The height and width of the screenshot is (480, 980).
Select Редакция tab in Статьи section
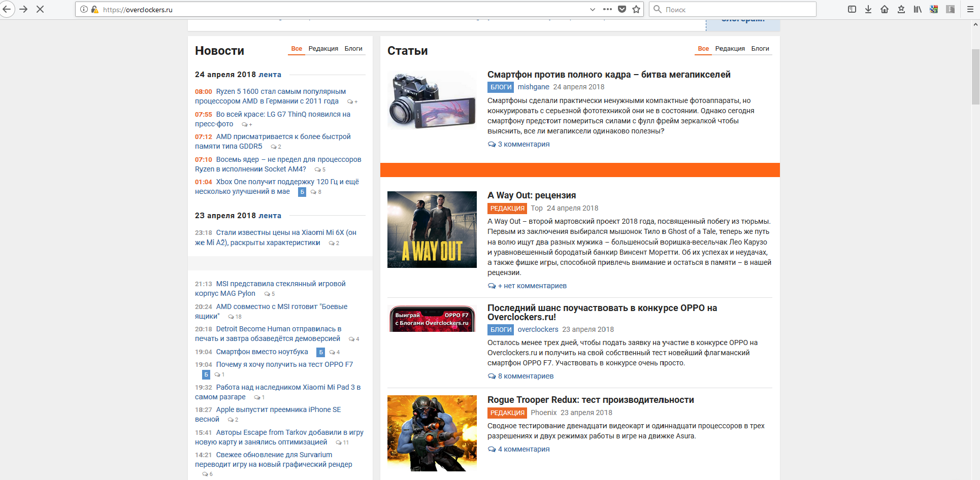tap(730, 49)
